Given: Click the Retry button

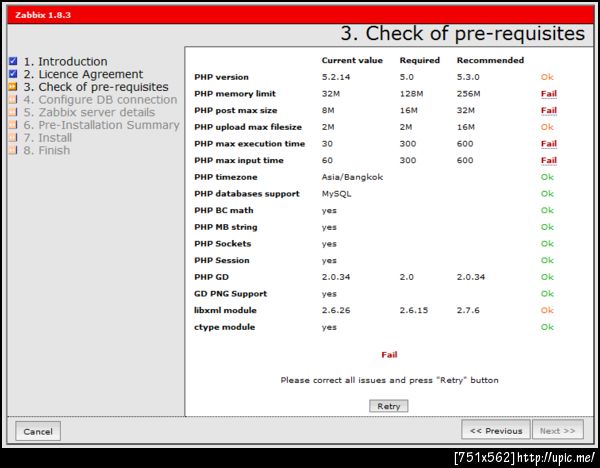Looking at the screenshot, I should coord(388,406).
